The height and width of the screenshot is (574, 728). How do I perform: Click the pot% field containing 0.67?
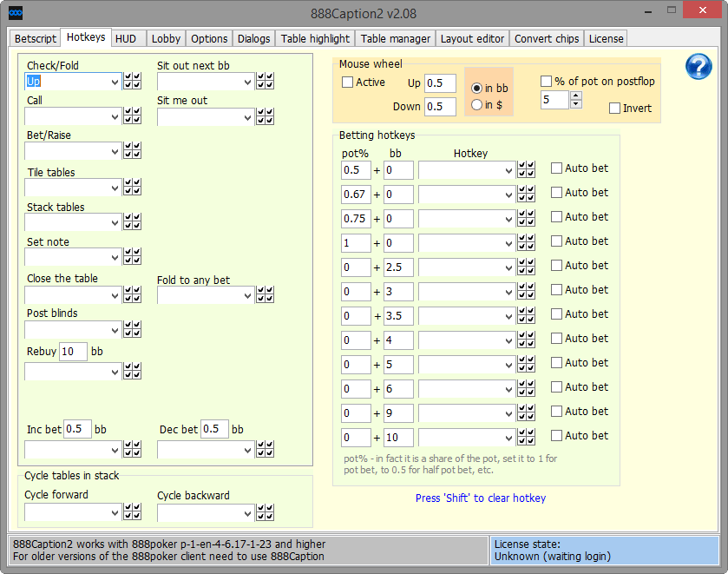(356, 195)
